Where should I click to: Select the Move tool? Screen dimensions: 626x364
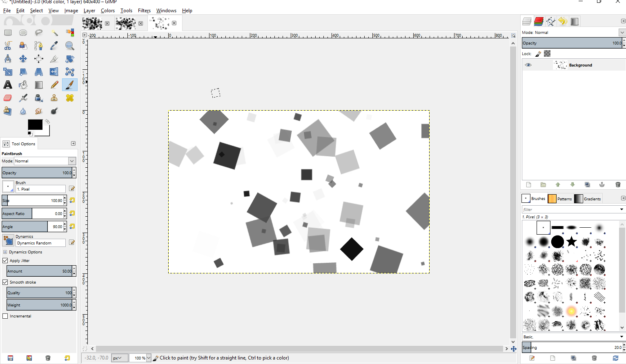[23, 59]
